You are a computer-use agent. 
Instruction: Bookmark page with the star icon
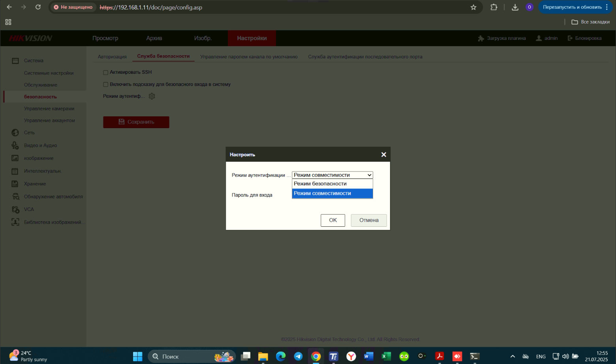(473, 7)
